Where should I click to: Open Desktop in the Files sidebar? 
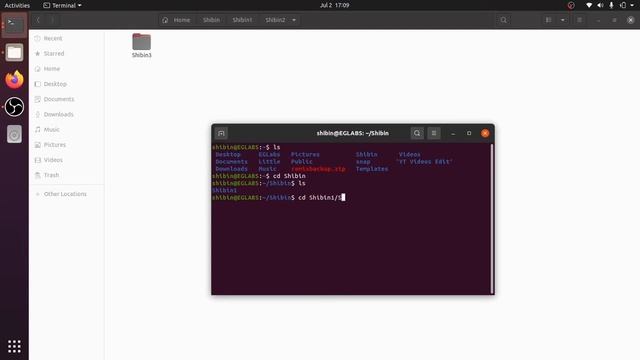[x=67, y=84]
